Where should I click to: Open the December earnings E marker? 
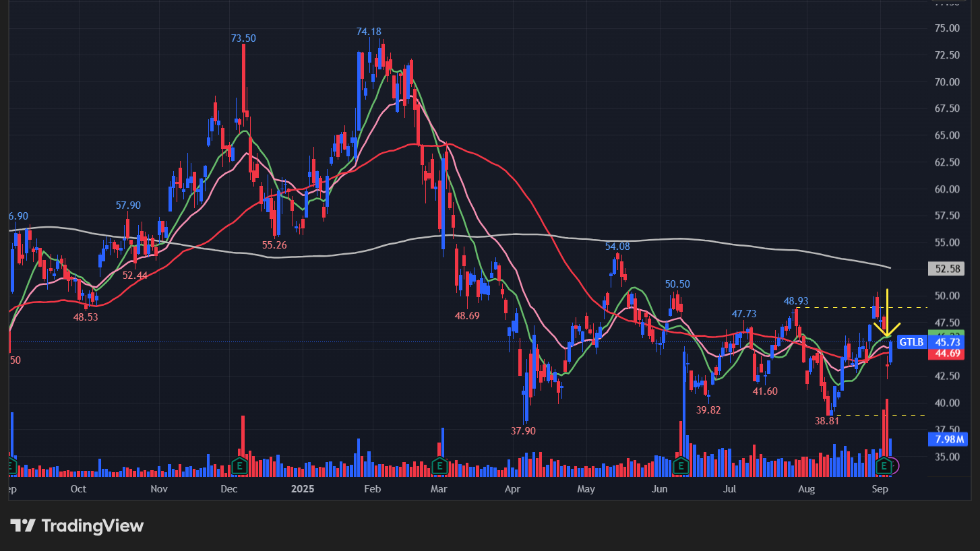[x=239, y=465]
